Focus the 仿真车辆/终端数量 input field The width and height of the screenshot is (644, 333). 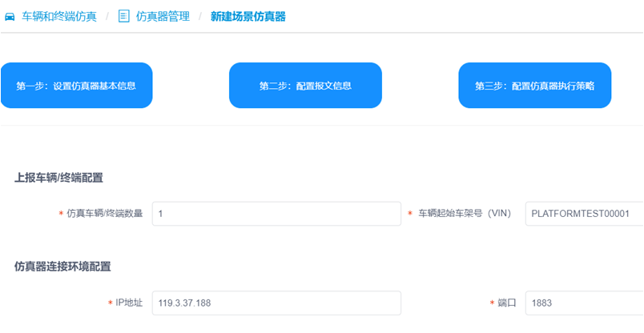coord(276,214)
